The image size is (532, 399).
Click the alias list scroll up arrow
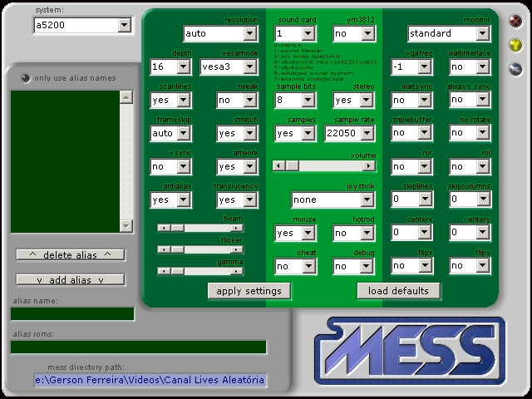click(x=126, y=97)
